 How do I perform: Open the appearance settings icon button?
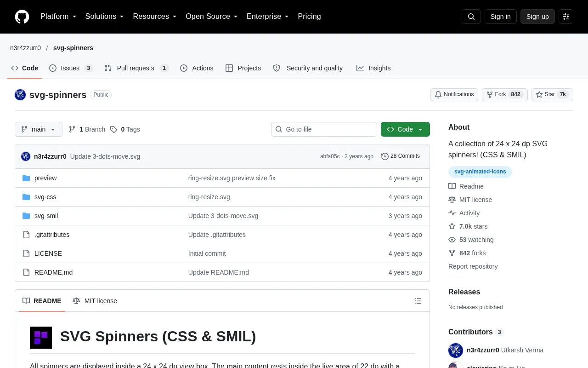566,17
